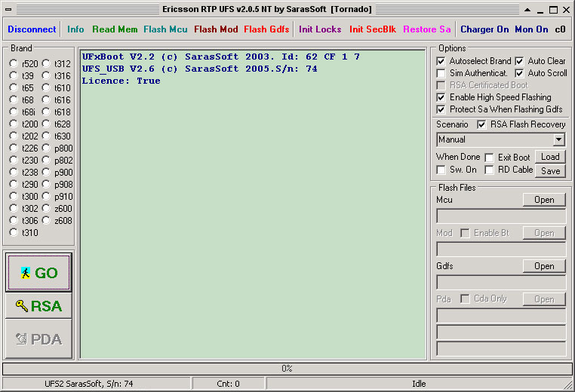Click the Mcu file path field
575x392 pixels.
501,216
